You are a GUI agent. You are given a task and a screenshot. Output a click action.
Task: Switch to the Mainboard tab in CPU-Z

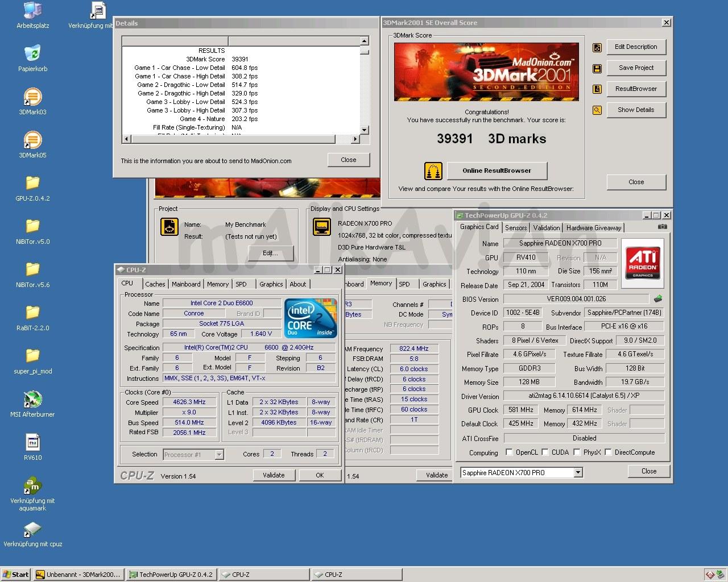coord(186,284)
